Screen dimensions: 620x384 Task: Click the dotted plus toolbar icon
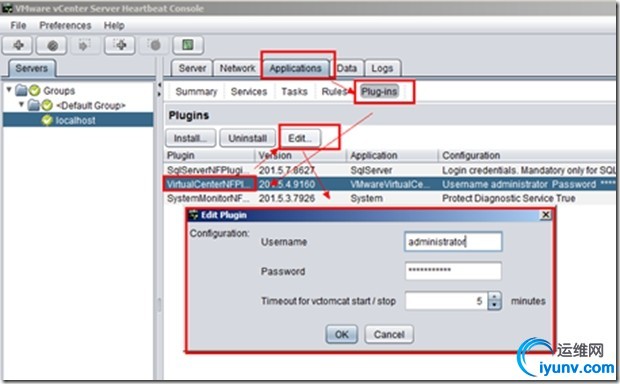[x=120, y=45]
